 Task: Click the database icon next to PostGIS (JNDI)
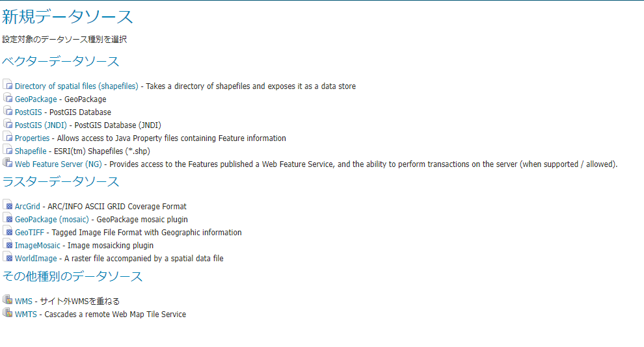(x=7, y=124)
